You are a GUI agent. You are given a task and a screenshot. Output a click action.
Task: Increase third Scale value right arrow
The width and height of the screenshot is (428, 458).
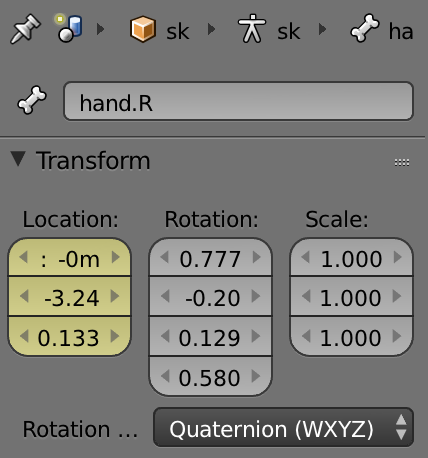[x=397, y=336]
